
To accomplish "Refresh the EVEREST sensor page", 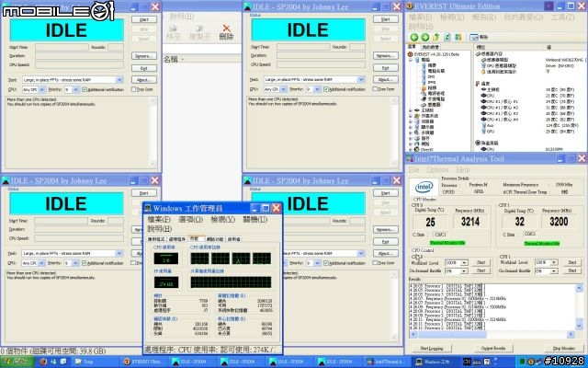I will (447, 37).
